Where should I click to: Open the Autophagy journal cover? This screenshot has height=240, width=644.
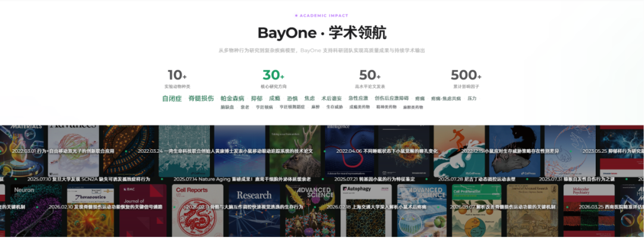click(366, 210)
